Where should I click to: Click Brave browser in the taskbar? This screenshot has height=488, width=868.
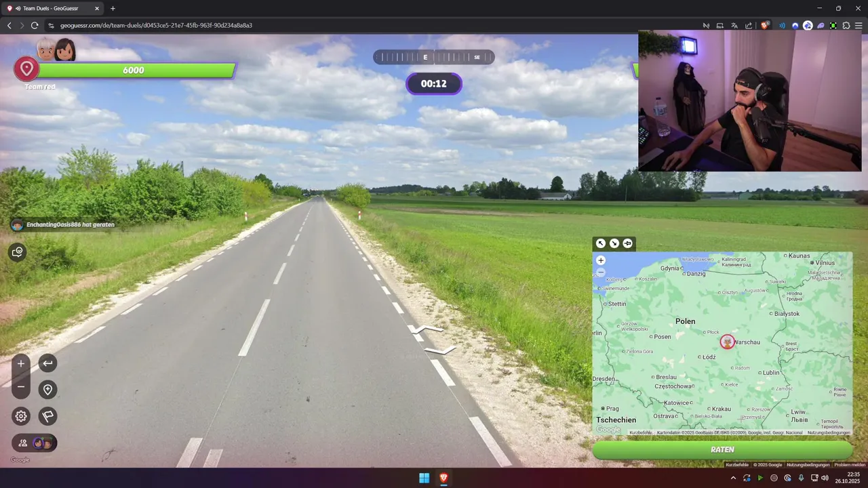pos(443,478)
